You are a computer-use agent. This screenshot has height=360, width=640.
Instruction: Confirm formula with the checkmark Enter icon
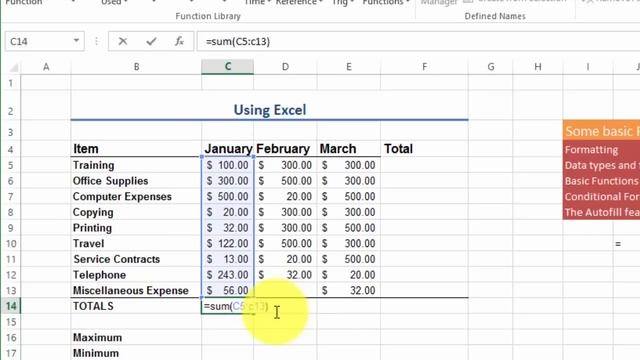click(151, 41)
